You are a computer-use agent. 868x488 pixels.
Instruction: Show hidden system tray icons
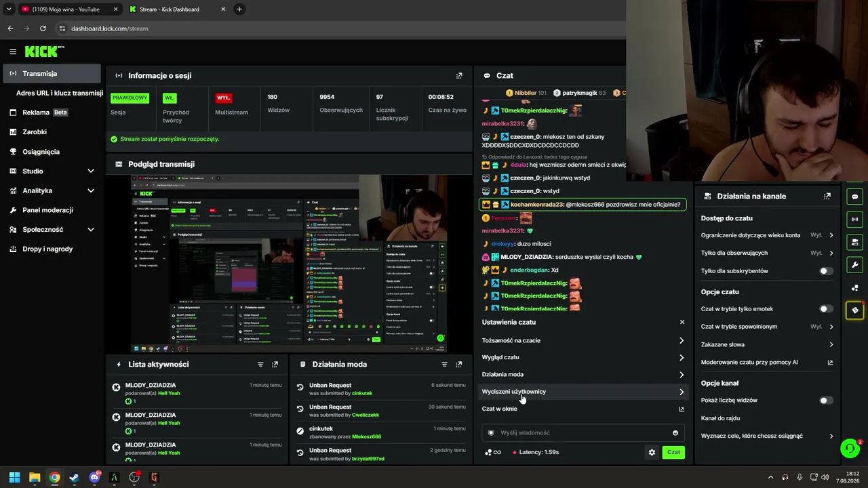tap(770, 477)
